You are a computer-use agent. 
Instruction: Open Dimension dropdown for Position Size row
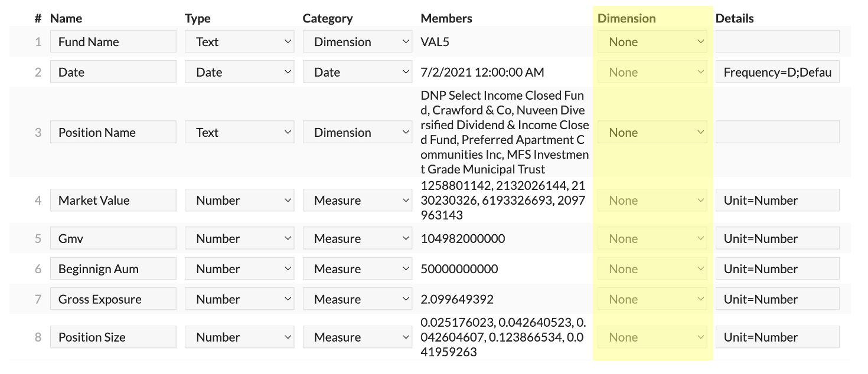[x=652, y=337]
